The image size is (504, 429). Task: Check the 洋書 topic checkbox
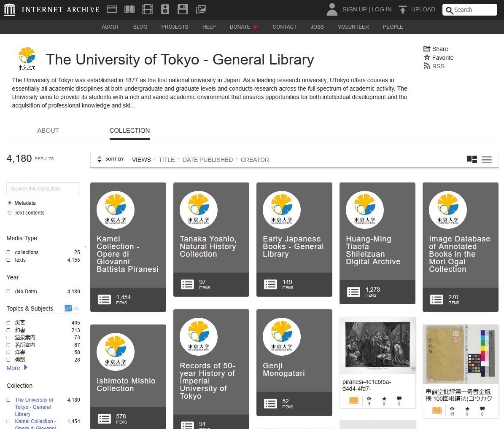pos(8,352)
